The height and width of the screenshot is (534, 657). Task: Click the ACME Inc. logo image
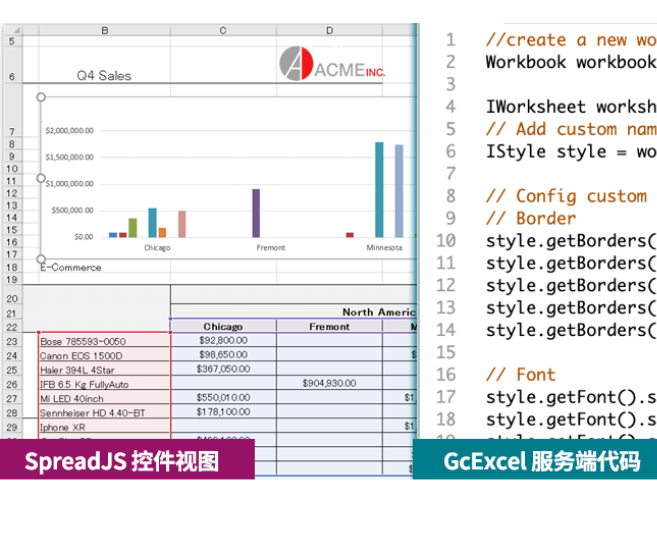pyautogui.click(x=332, y=64)
